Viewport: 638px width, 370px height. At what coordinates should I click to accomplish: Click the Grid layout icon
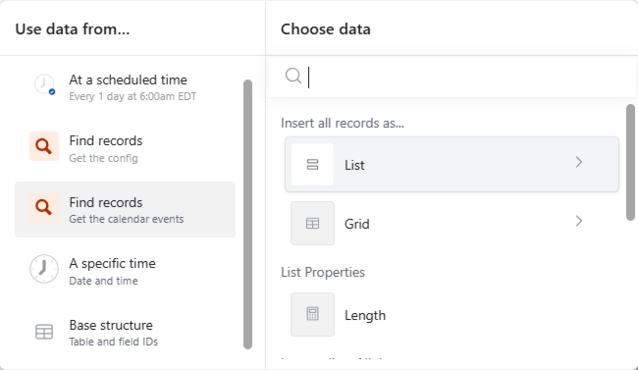312,223
